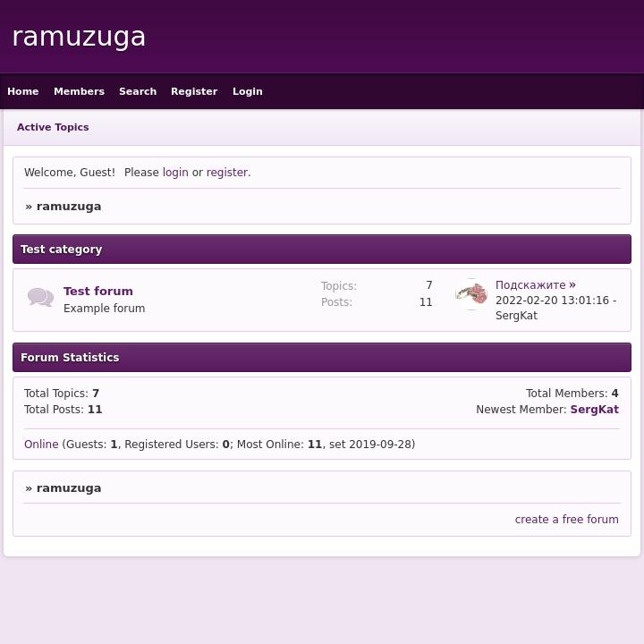
Task: Open the Search page
Action: (x=138, y=91)
